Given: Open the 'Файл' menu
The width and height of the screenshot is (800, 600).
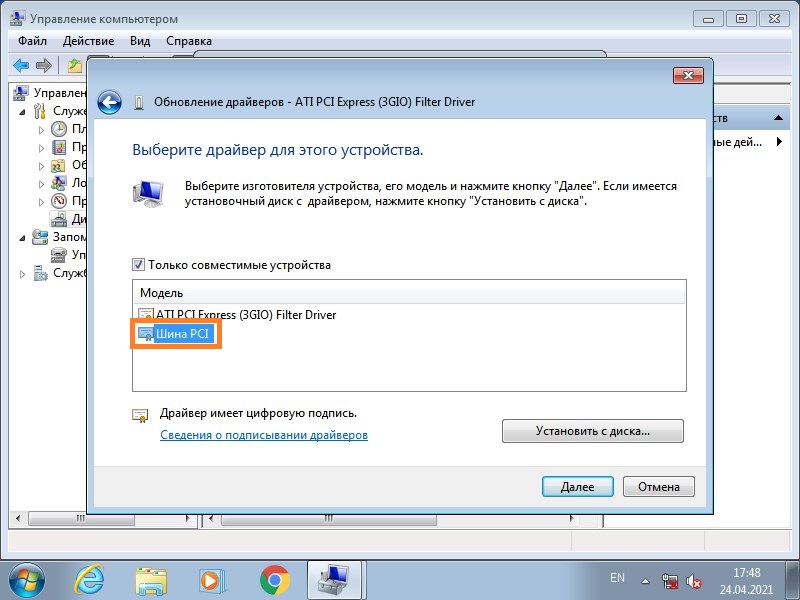Looking at the screenshot, I should point(32,41).
